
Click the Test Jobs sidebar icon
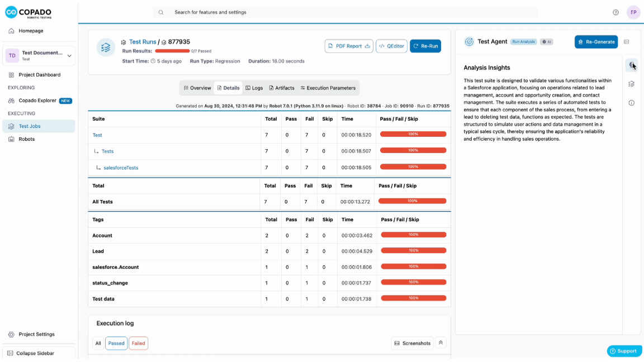click(12, 126)
